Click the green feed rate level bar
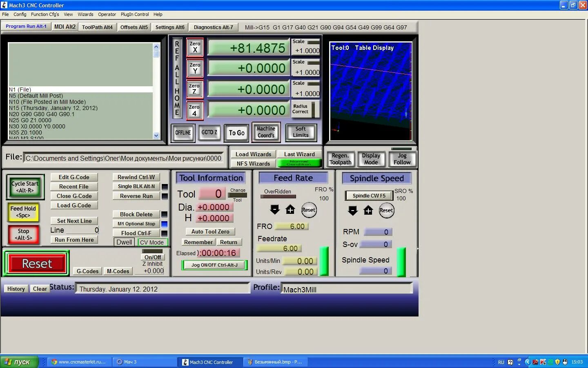The image size is (588, 368). click(324, 261)
